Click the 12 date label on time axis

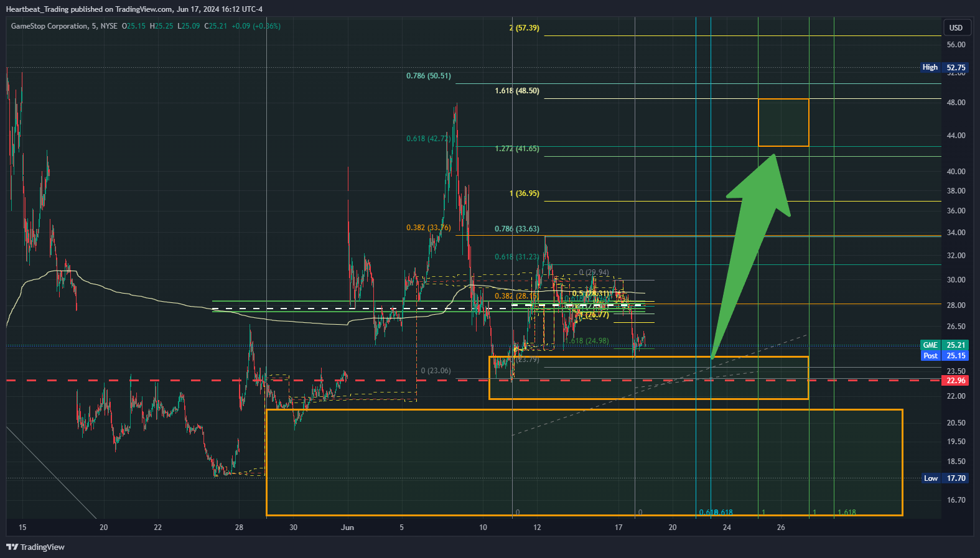537,528
